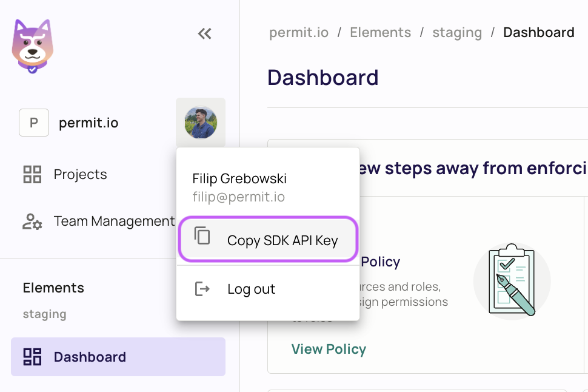Navigate to Elements via the breadcrumb
This screenshot has width=588, height=392.
click(380, 32)
